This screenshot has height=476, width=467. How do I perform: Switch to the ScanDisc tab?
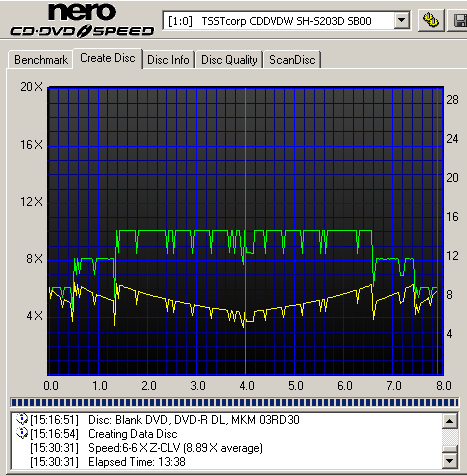pyautogui.click(x=292, y=60)
